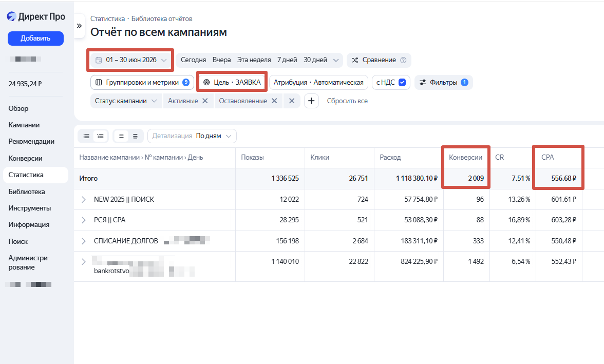Screen dimensions: 604x364
Task: Click total Расход value 1 118 380,10 ₽
Action: click(x=417, y=178)
